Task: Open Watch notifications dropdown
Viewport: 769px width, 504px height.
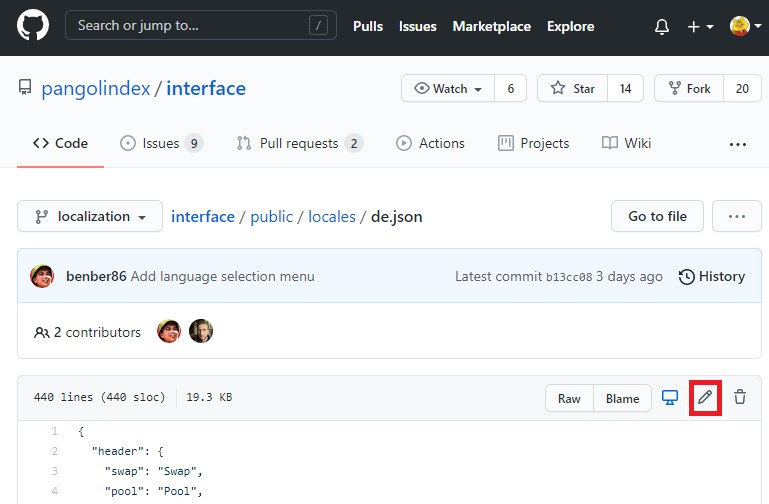Action: click(448, 88)
